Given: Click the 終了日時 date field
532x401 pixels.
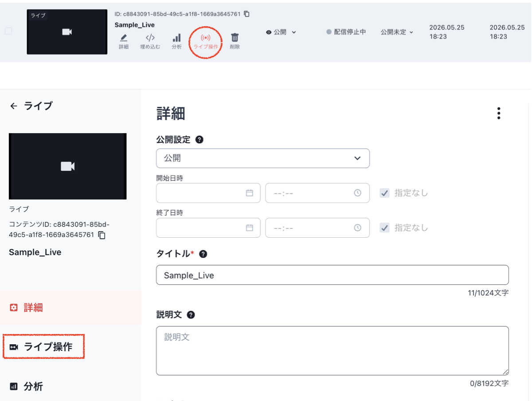Looking at the screenshot, I should [208, 228].
